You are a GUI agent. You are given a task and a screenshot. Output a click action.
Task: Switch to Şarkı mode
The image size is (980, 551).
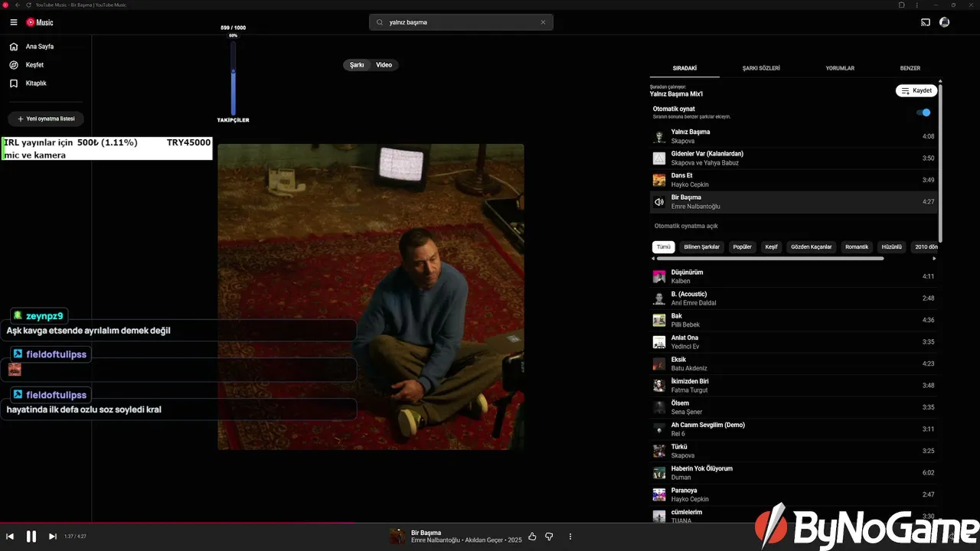coord(357,65)
